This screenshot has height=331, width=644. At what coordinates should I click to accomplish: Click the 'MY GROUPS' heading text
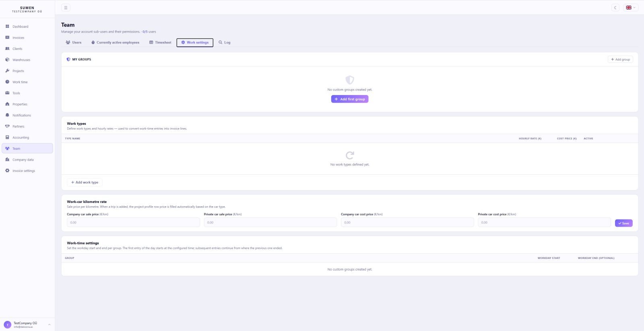pyautogui.click(x=82, y=59)
